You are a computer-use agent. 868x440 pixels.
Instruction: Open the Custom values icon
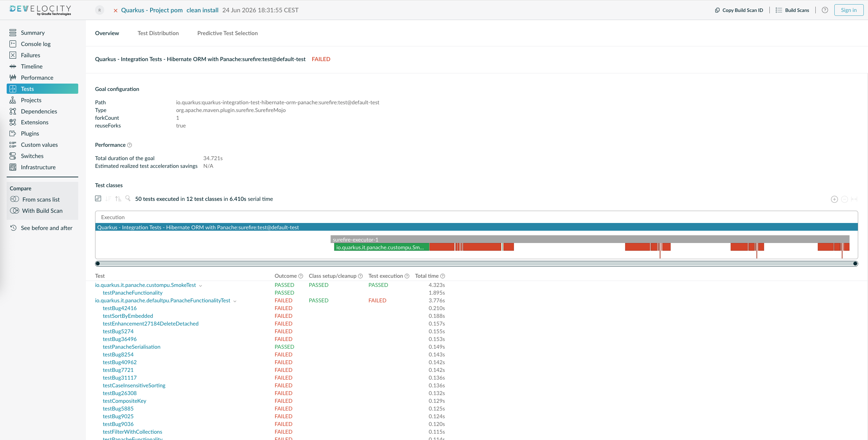13,145
